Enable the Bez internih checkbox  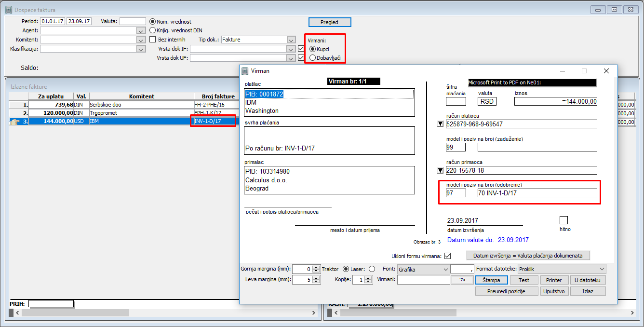(153, 40)
